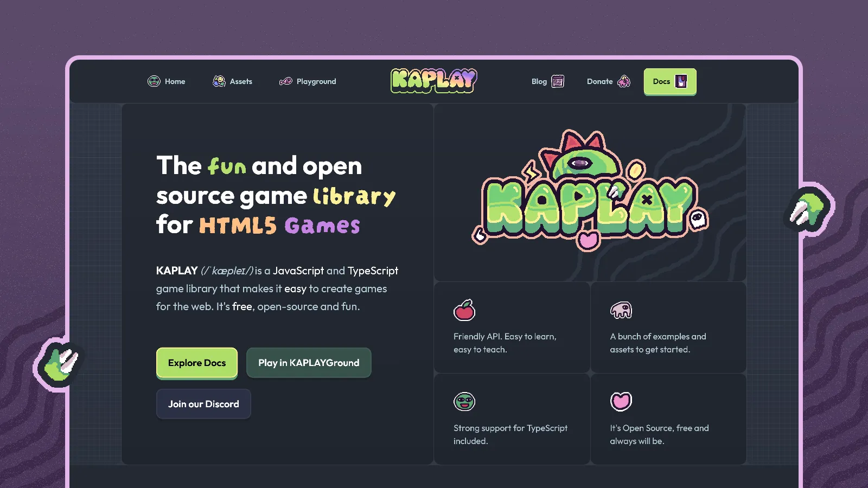868x488 pixels.
Task: Click the green face icon on the TypeScript card
Action: coord(464,401)
